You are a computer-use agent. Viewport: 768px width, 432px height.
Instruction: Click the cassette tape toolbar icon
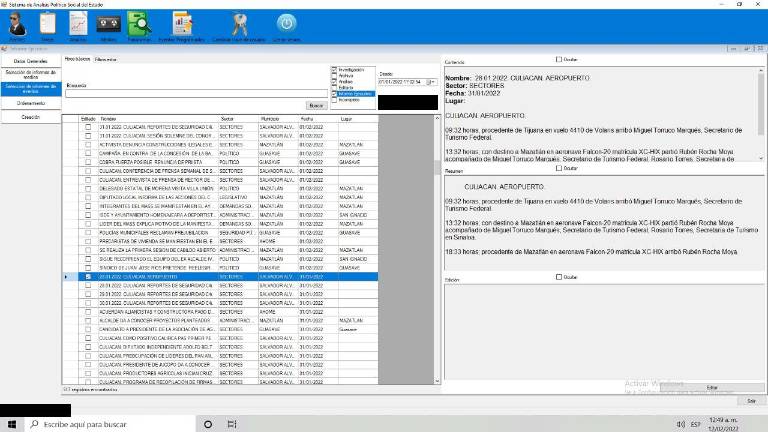[110, 23]
